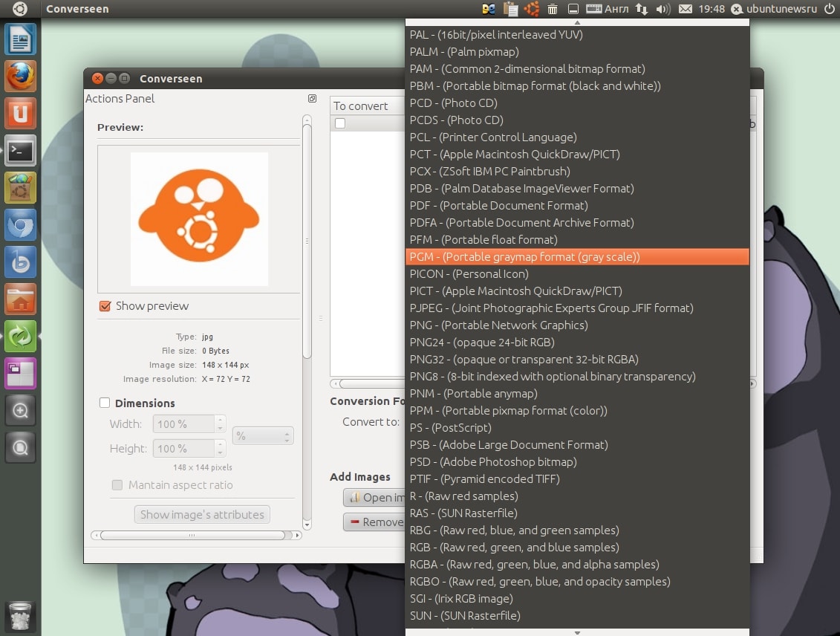Open the Workspace Switcher icon
840x636 pixels.
click(x=20, y=374)
